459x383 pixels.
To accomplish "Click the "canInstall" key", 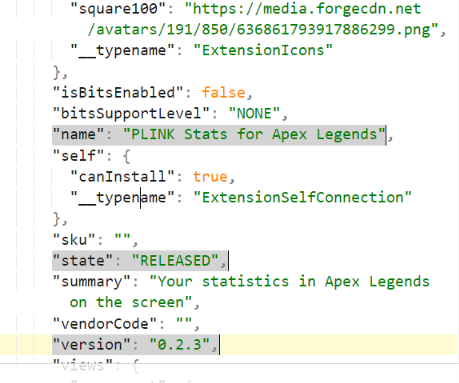I will [122, 177].
